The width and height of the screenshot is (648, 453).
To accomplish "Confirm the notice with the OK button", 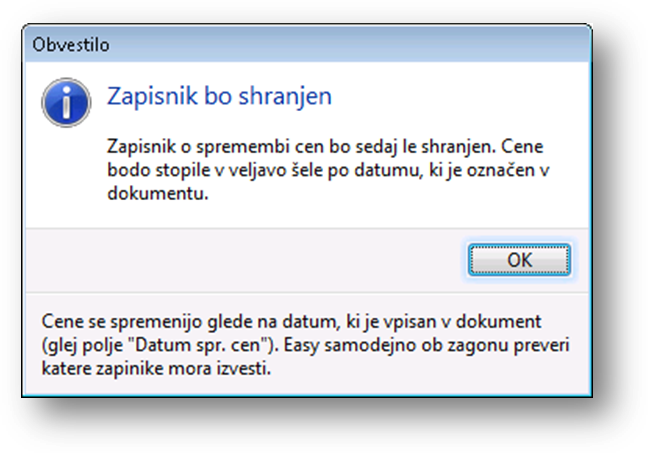I will tap(519, 260).
